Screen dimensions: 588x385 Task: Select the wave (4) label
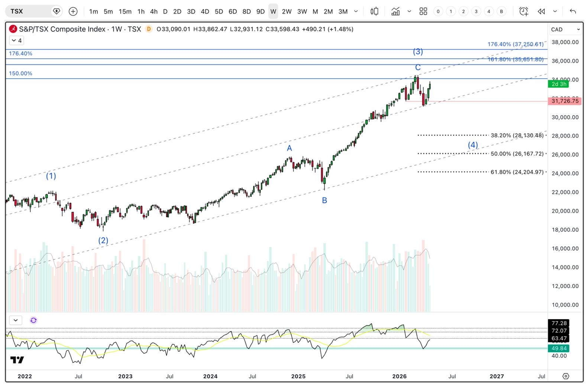coord(473,145)
